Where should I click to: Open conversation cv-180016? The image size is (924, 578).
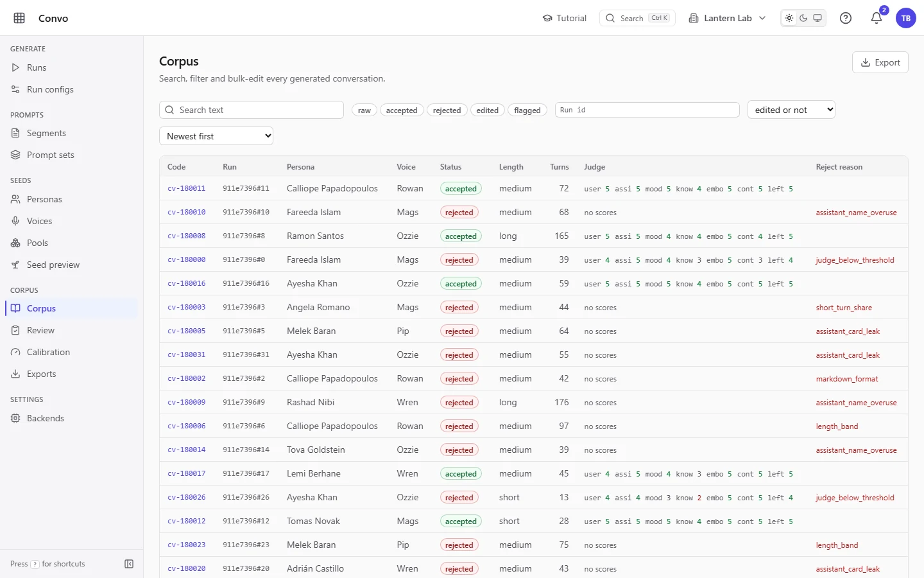click(x=187, y=284)
